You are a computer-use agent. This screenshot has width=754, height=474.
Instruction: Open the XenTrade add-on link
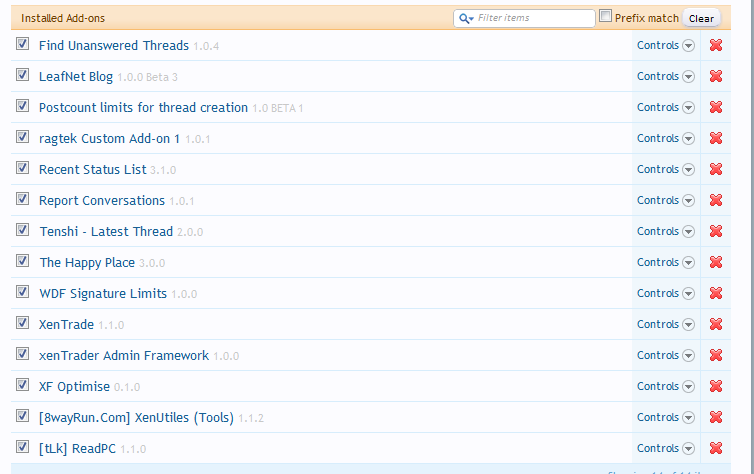(x=66, y=325)
